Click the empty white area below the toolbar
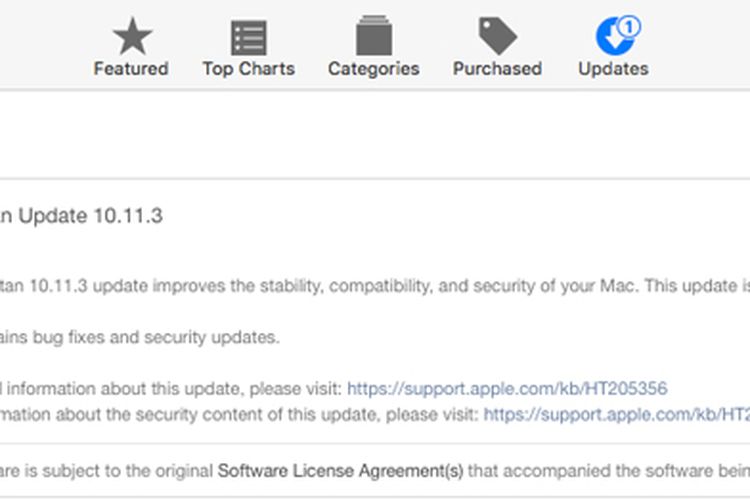750x500 pixels. click(x=375, y=134)
